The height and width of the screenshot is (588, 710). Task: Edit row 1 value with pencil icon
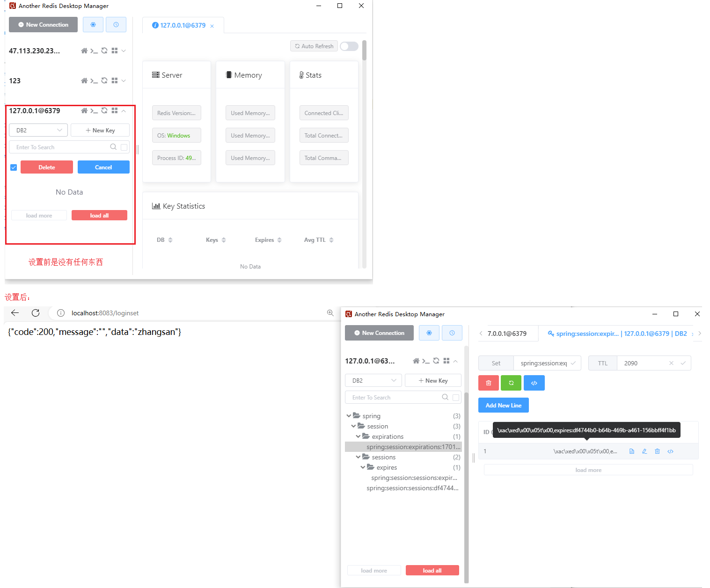click(644, 451)
